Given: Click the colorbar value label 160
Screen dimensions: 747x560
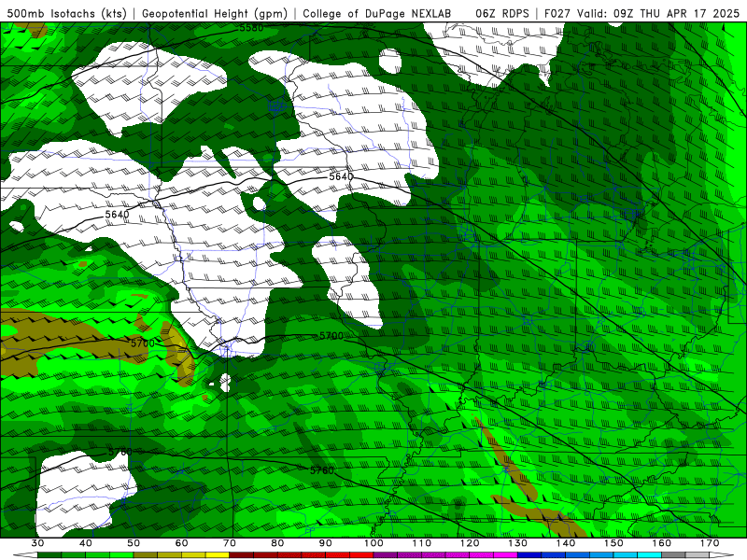Looking at the screenshot, I should 662,543.
